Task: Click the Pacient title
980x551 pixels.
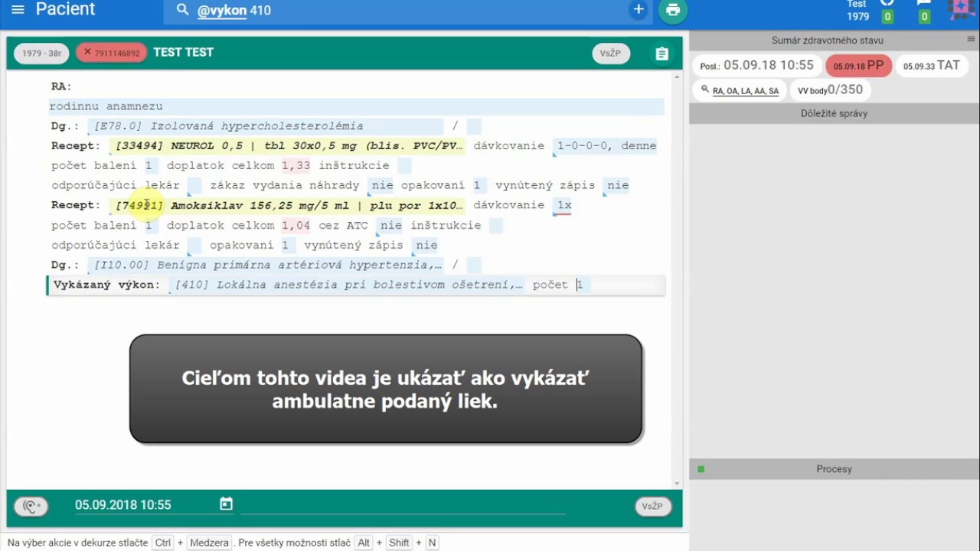Action: pyautogui.click(x=66, y=10)
